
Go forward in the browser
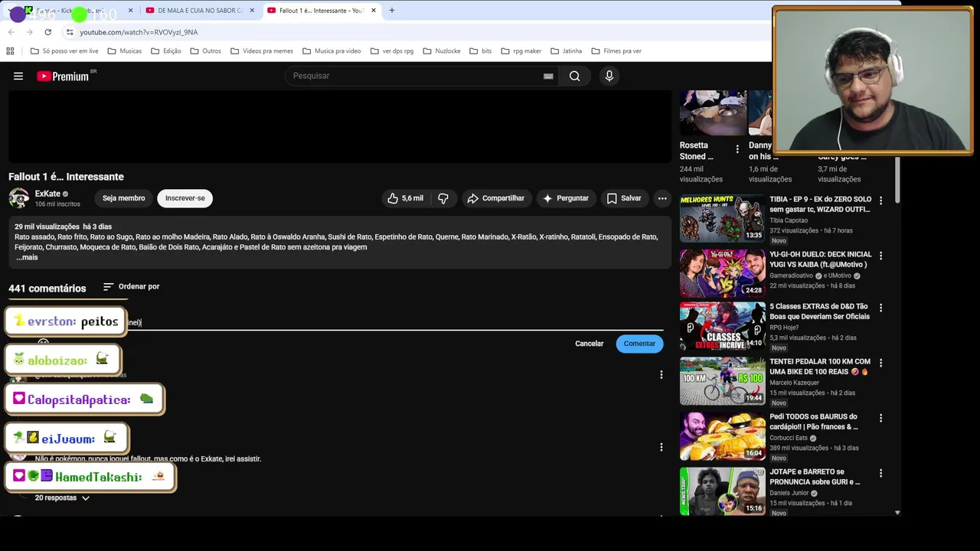click(29, 32)
